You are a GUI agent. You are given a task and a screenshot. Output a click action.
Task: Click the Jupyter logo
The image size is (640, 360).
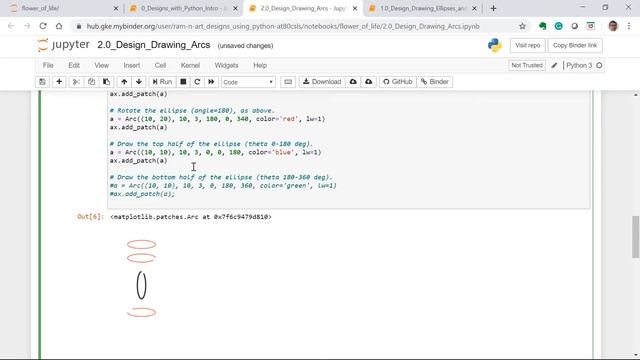point(63,44)
